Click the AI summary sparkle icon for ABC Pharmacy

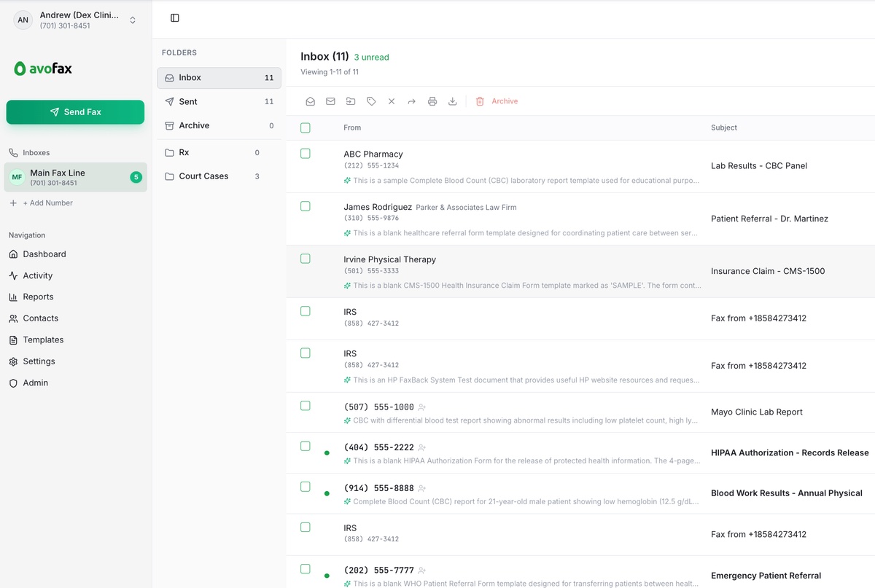coord(348,180)
